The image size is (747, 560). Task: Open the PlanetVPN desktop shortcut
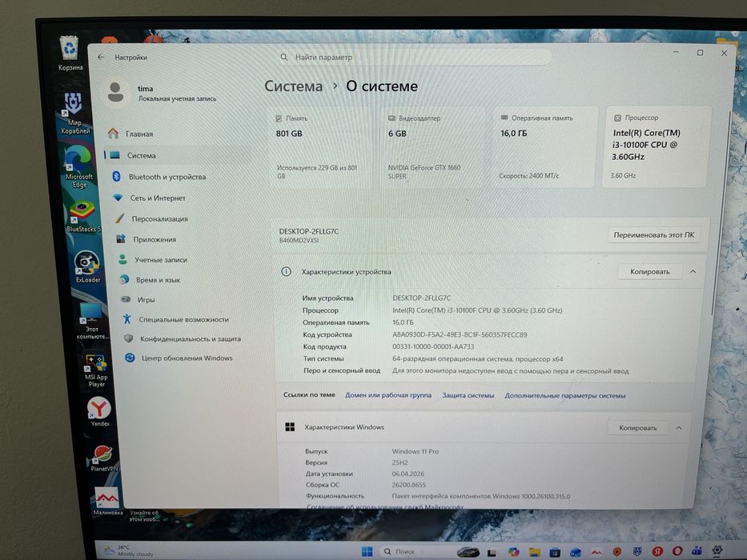pyautogui.click(x=103, y=457)
